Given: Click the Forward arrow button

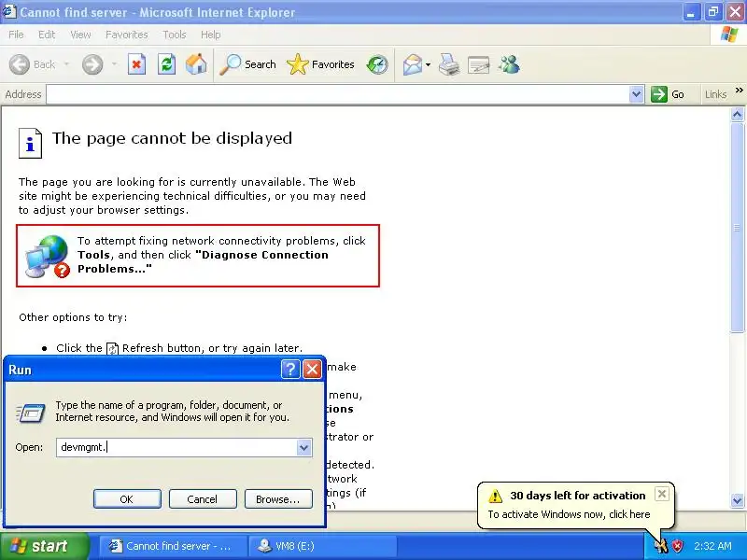Looking at the screenshot, I should pyautogui.click(x=92, y=64).
